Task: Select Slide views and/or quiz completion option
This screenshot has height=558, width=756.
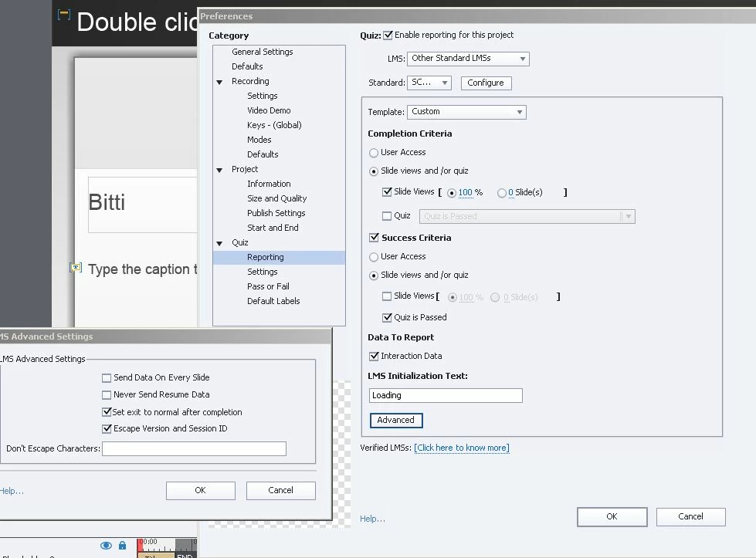Action: pos(374,171)
